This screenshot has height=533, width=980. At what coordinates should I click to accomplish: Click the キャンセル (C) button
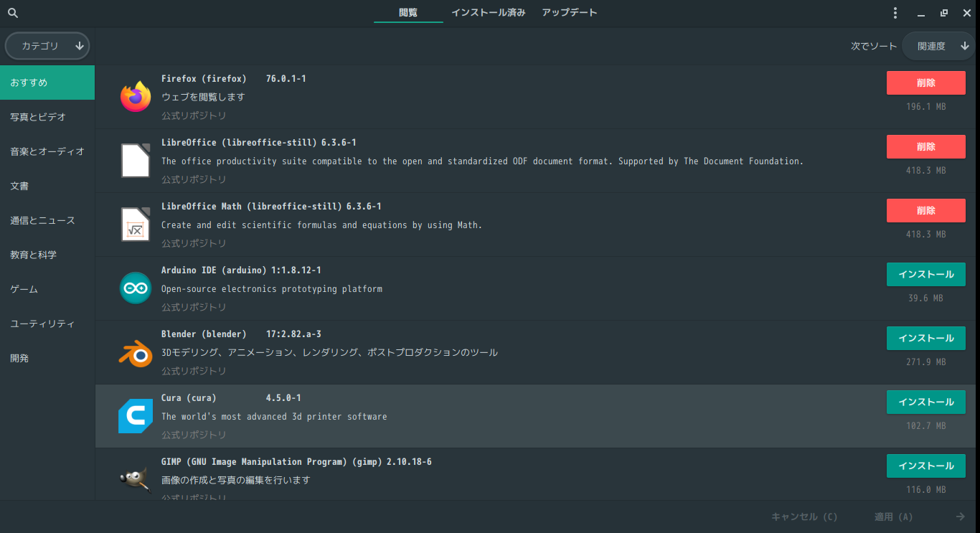point(804,517)
